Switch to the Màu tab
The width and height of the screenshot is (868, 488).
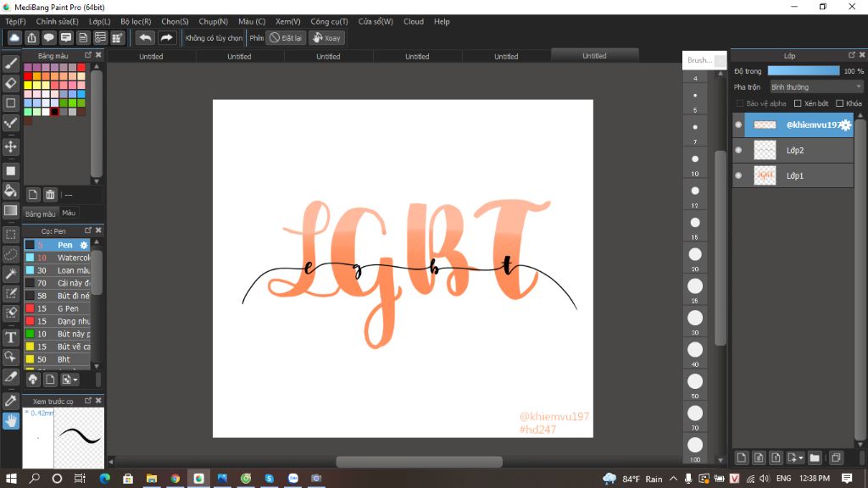click(69, 213)
